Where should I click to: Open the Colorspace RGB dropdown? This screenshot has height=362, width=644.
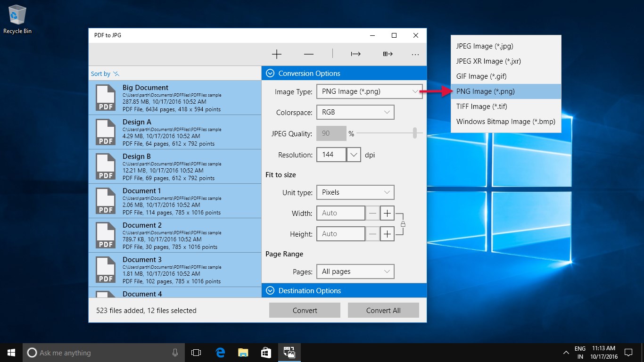(x=355, y=112)
